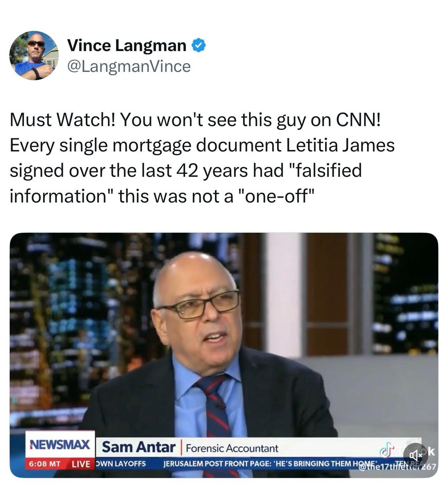Click the quoted "one-off" phrase
Viewport: 448px width, 504px height.
pos(276,196)
